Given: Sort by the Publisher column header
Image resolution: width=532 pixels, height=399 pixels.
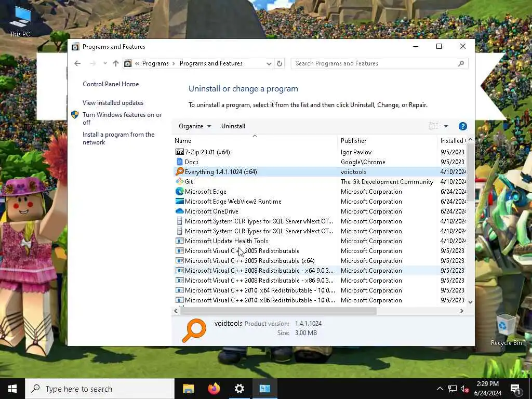Looking at the screenshot, I should click(387, 140).
